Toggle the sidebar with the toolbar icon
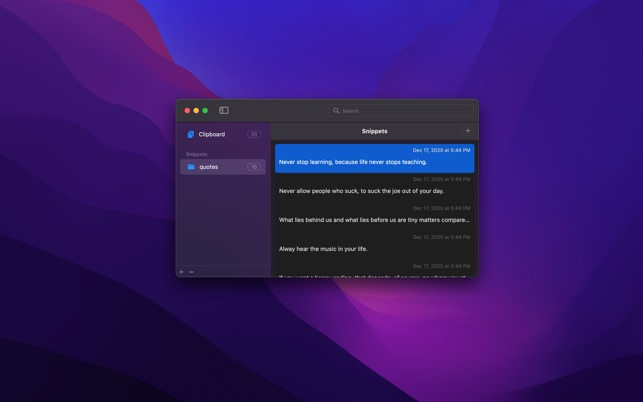 (223, 110)
